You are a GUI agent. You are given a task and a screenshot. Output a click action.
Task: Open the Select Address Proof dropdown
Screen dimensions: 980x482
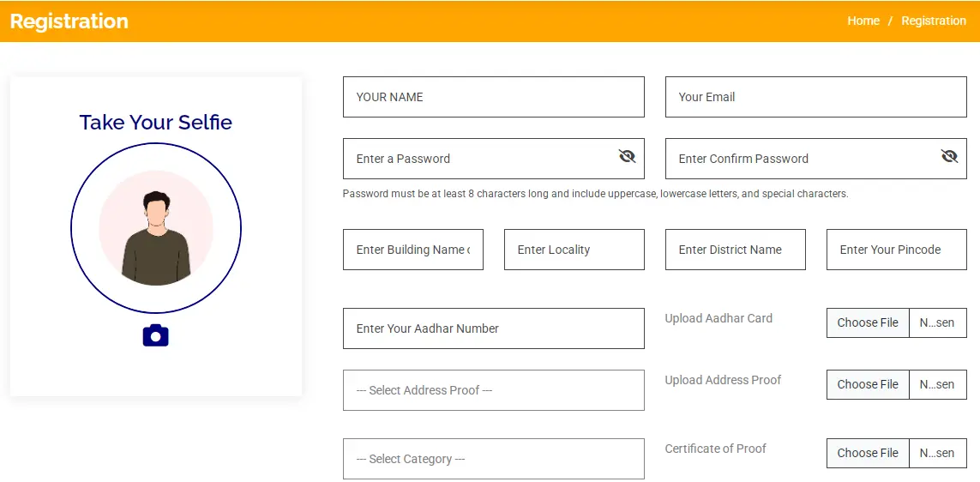click(493, 390)
